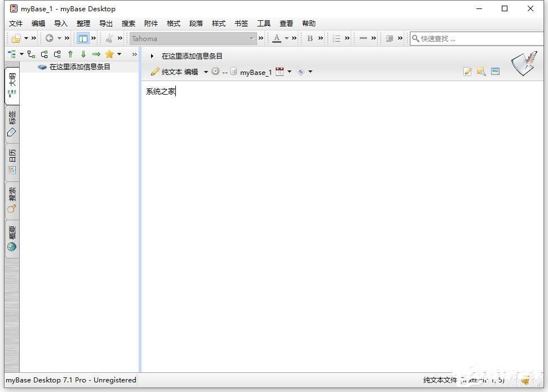Click the yellow star bookmark icon
This screenshot has width=548, height=392.
[x=109, y=54]
